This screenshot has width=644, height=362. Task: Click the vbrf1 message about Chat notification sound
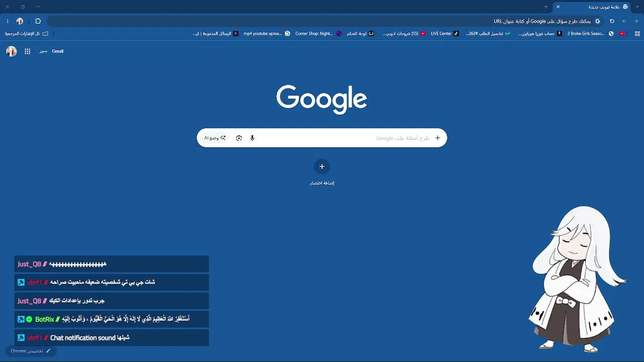click(112, 338)
